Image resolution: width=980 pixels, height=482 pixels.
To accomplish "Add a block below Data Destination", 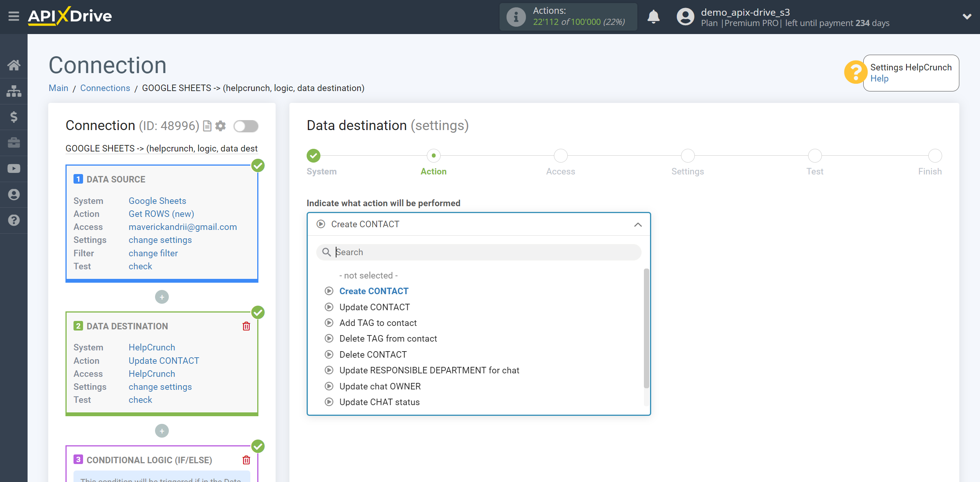I will tap(162, 431).
